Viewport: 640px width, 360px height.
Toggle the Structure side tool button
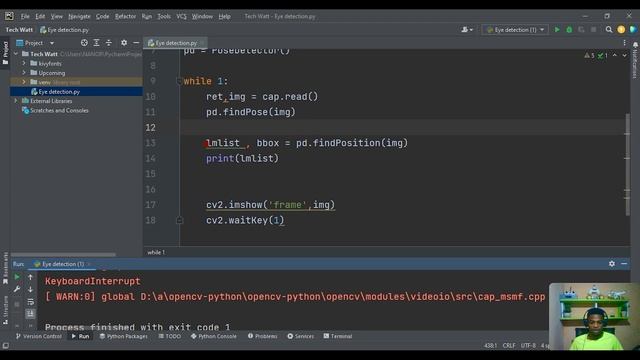(5, 311)
